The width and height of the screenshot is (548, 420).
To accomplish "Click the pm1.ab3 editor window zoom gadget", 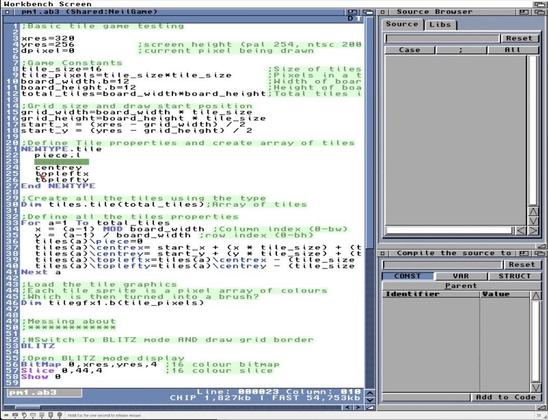I will 353,12.
